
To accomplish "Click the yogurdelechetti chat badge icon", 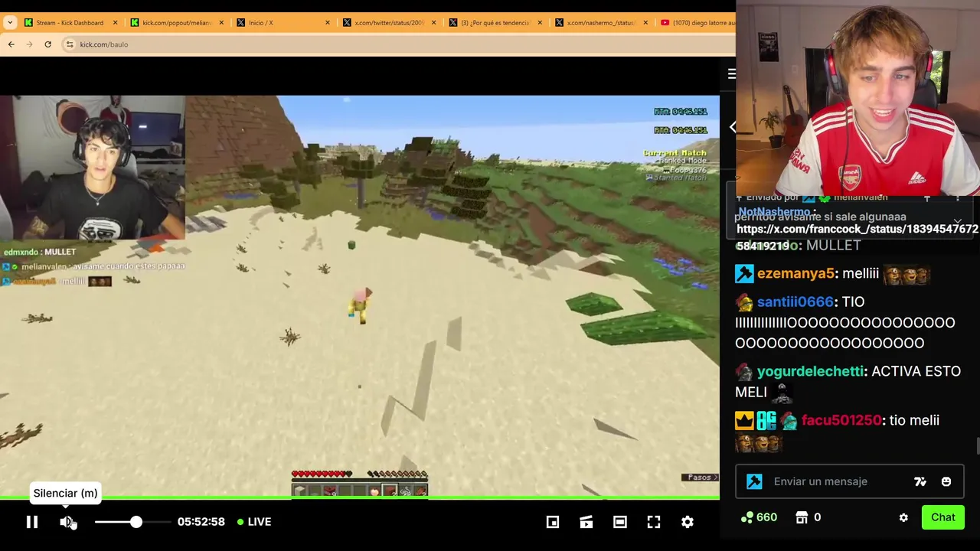I will [743, 372].
